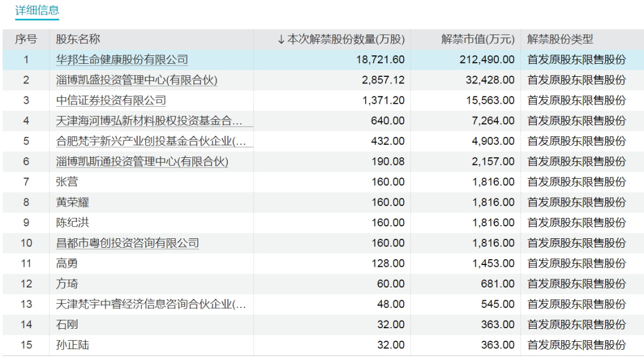Screen dimensions: 644x358
Task: Open shareholder link 华邦生命健康股份有限公司
Action: (x=122, y=60)
